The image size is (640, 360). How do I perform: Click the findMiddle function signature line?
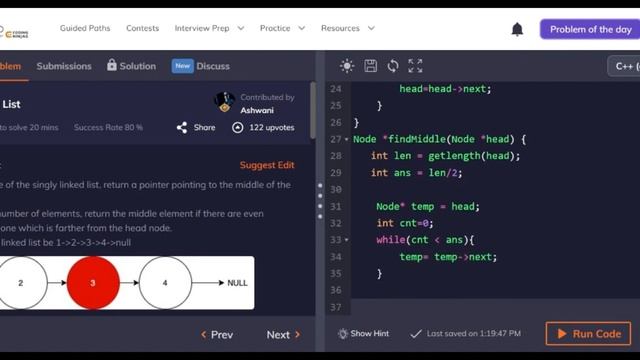pyautogui.click(x=440, y=139)
